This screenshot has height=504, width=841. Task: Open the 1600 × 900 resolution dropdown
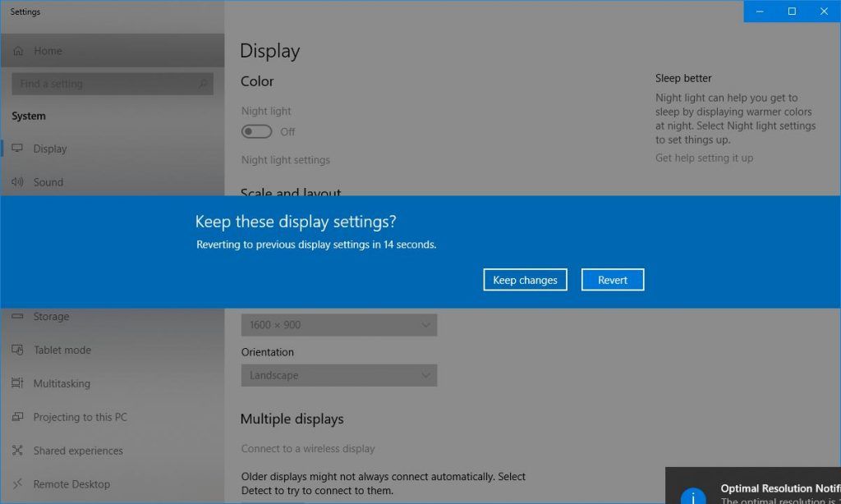338,324
